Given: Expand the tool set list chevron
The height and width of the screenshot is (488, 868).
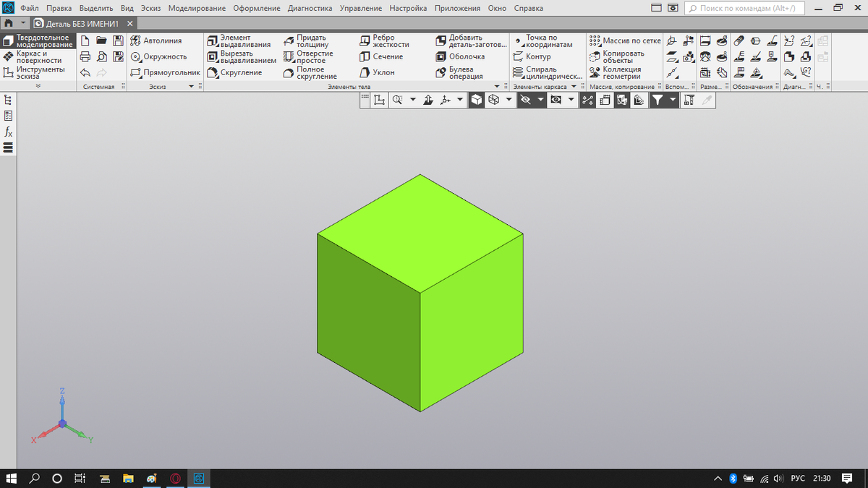Looking at the screenshot, I should tap(38, 86).
